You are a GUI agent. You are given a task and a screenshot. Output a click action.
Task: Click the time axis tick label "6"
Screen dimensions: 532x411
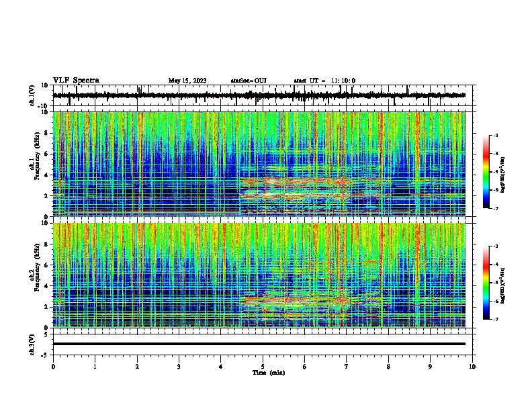click(305, 367)
